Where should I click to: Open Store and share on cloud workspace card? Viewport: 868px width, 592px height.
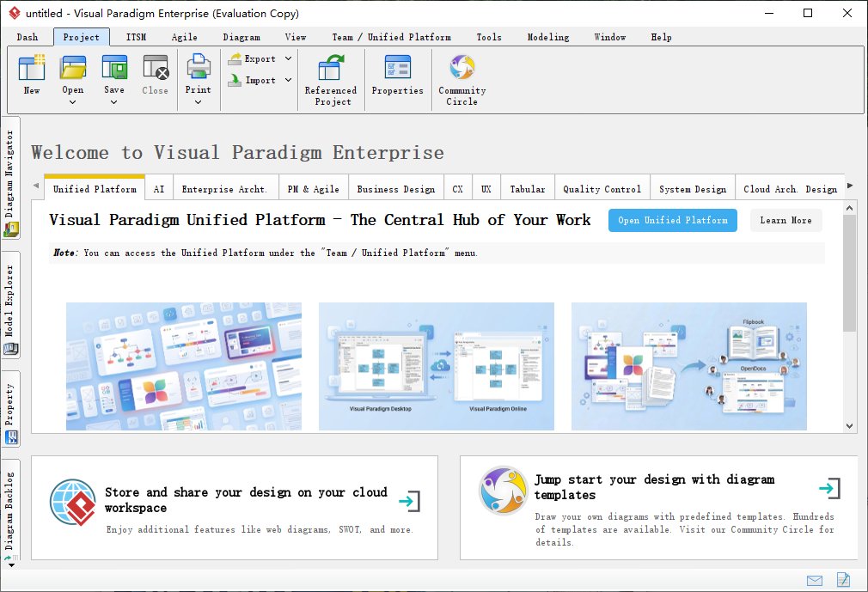point(235,508)
